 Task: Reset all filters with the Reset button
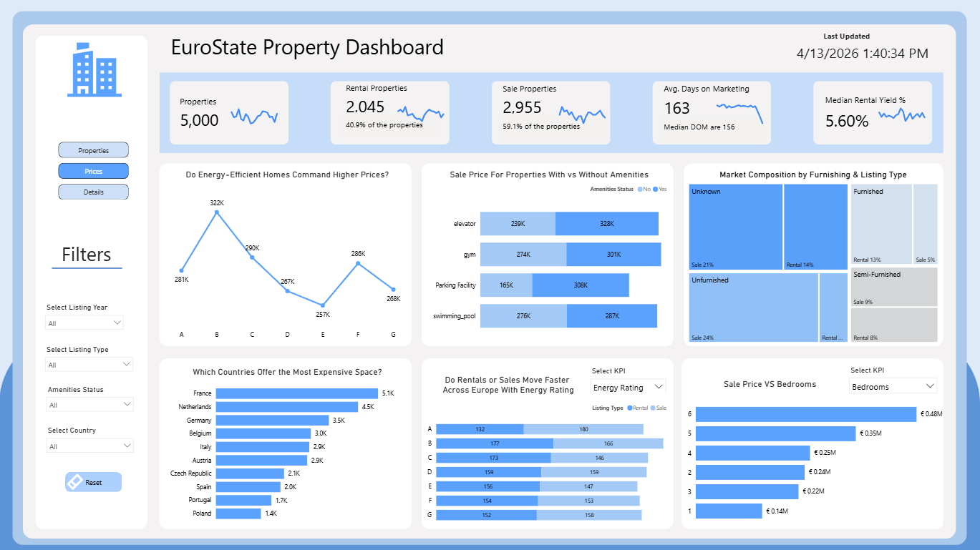[93, 482]
